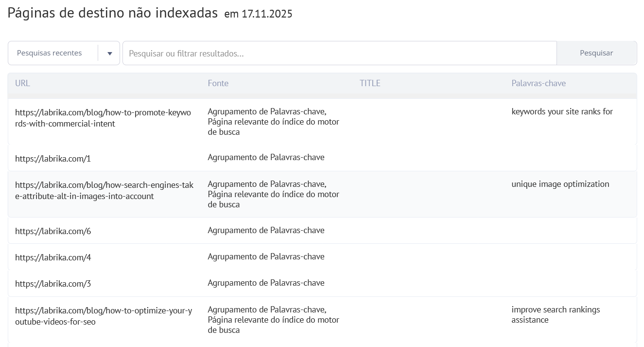Open the how-to-promote-keywords-with-commercial-intent URL
Screen dimensions: 644x347
coord(103,117)
